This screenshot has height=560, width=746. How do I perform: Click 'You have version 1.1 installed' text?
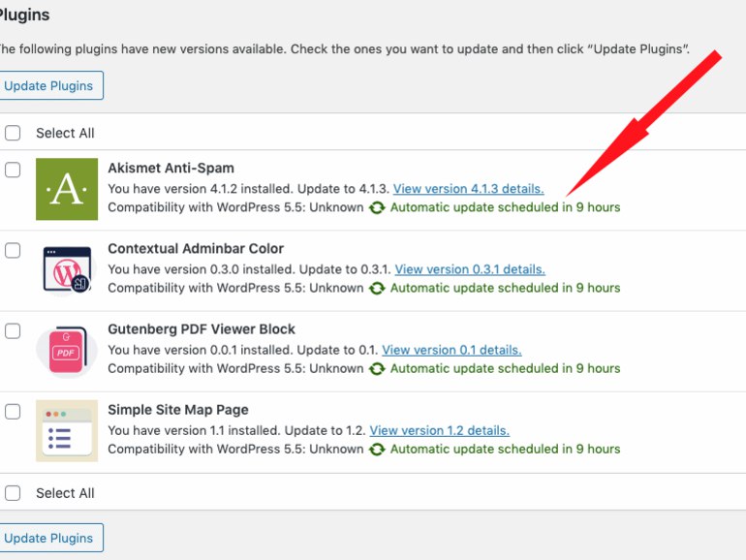194,430
